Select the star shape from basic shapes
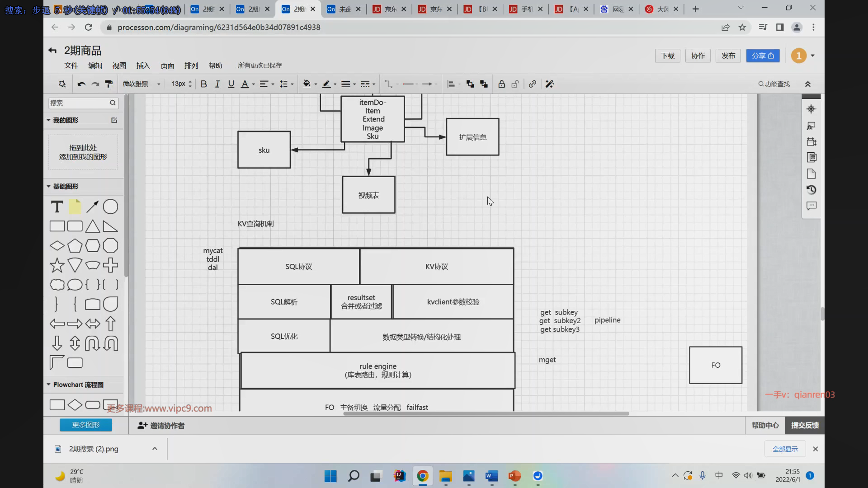Screen dimensions: 868x488 (57, 265)
